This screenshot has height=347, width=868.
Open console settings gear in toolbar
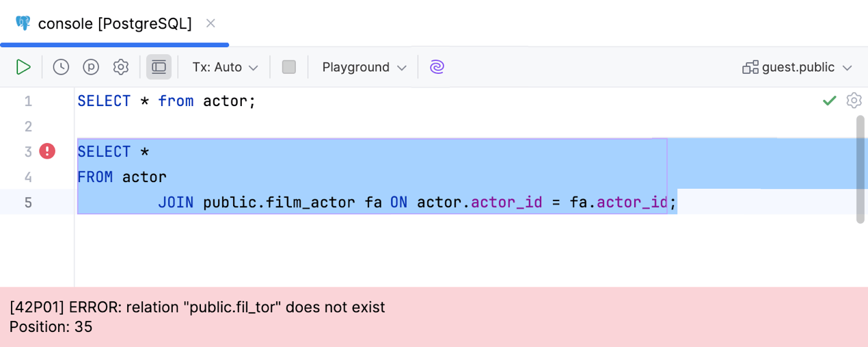121,67
